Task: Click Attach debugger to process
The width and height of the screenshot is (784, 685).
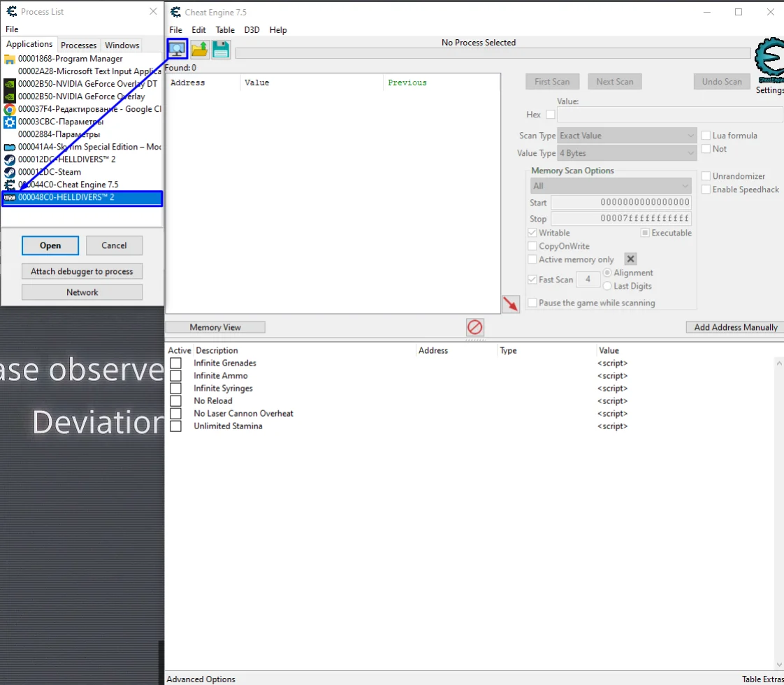Action: point(82,271)
